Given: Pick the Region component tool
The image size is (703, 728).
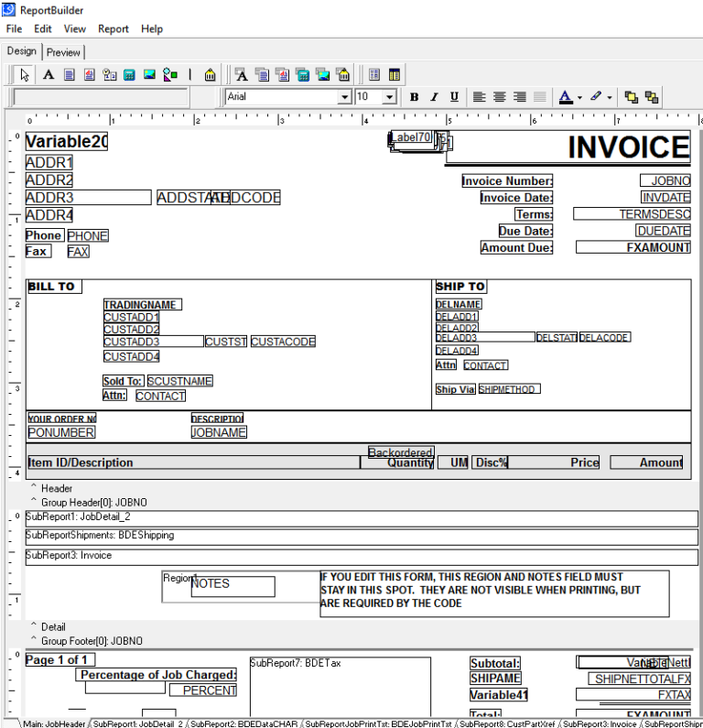Looking at the screenshot, I should coord(374,75).
